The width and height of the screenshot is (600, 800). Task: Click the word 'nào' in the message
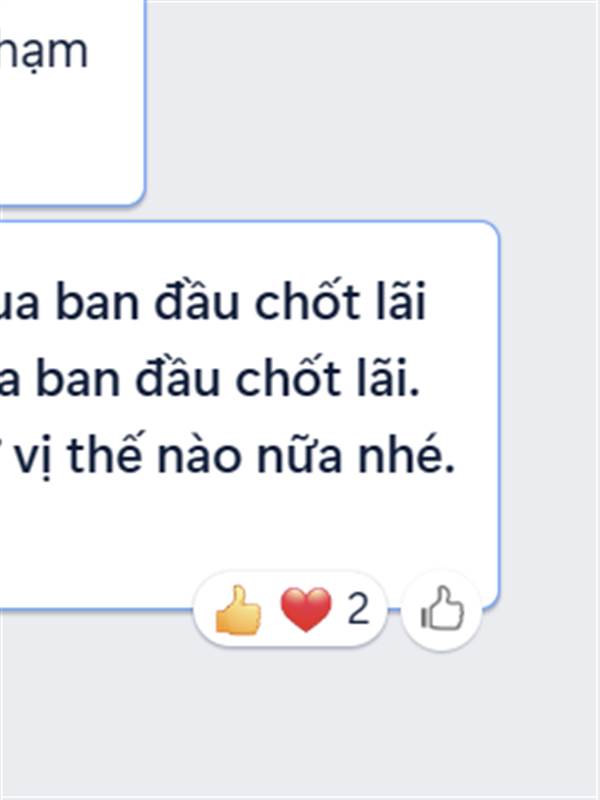[x=199, y=454]
